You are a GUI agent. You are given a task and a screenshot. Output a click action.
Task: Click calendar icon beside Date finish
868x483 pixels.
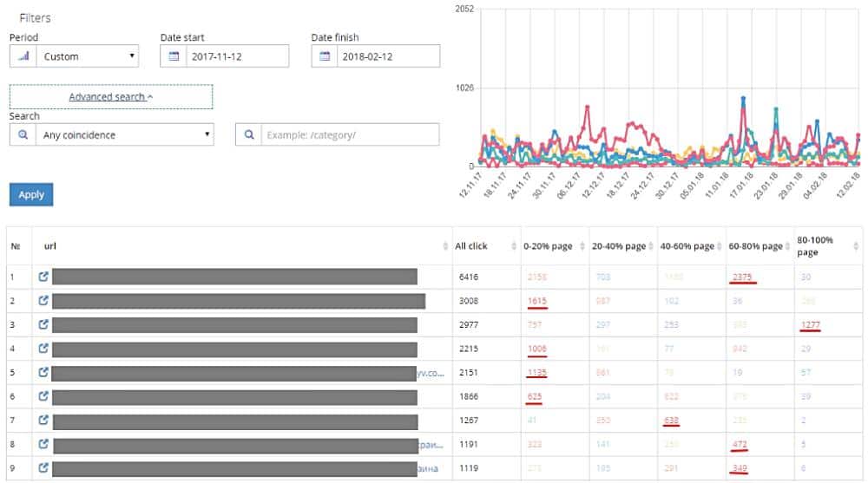(325, 56)
